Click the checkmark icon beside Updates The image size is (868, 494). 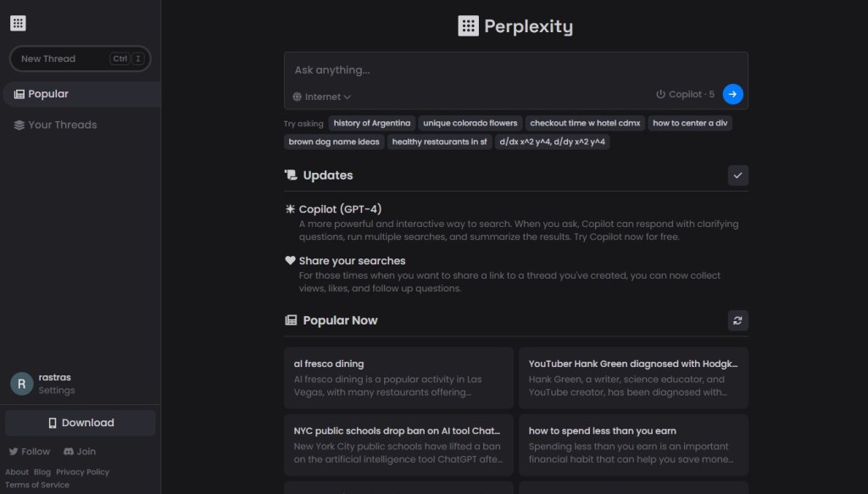click(x=737, y=175)
